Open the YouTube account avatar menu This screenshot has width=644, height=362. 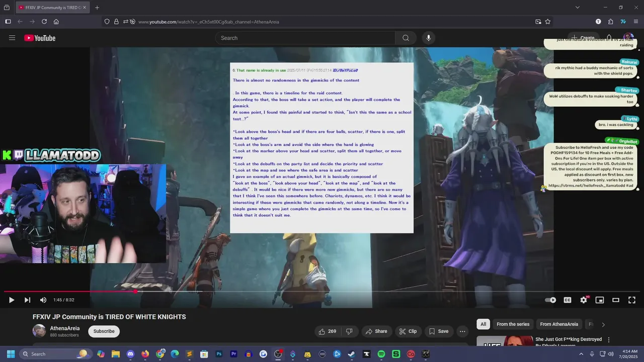click(628, 38)
